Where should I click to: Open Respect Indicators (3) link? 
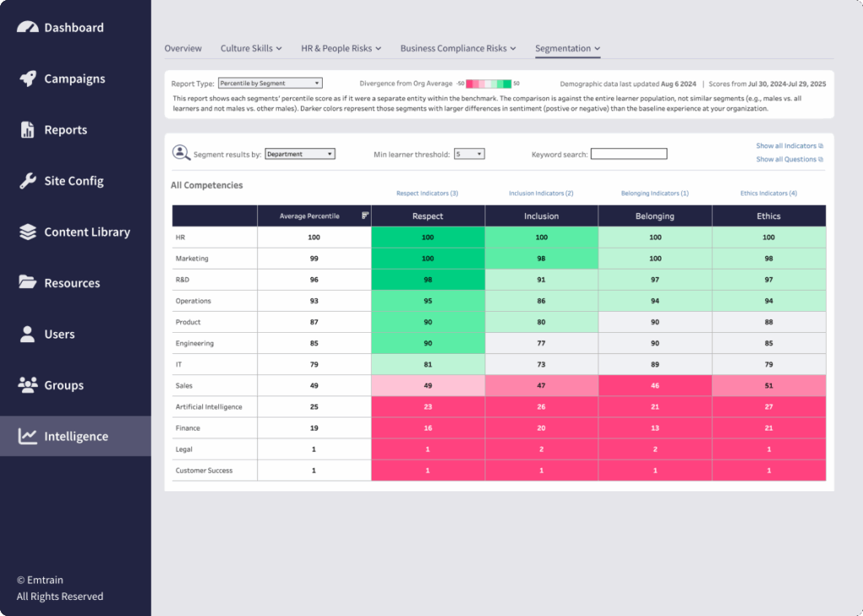427,193
